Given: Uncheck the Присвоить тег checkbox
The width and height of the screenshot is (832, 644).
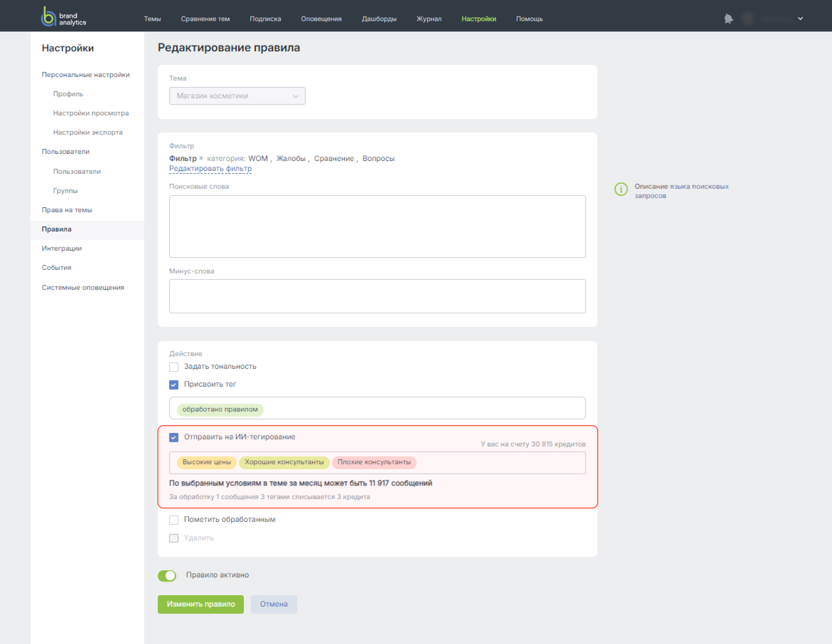Looking at the screenshot, I should click(174, 384).
